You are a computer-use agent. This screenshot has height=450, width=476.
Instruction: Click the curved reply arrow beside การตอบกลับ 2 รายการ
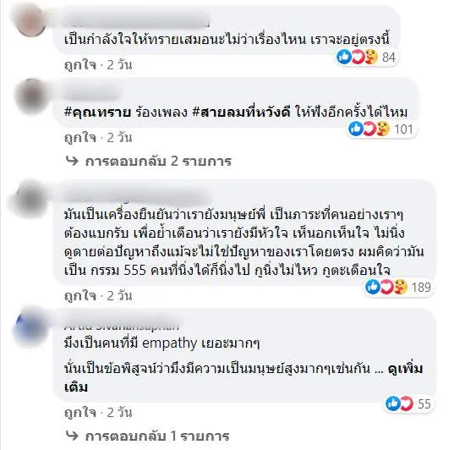pyautogui.click(x=72, y=161)
